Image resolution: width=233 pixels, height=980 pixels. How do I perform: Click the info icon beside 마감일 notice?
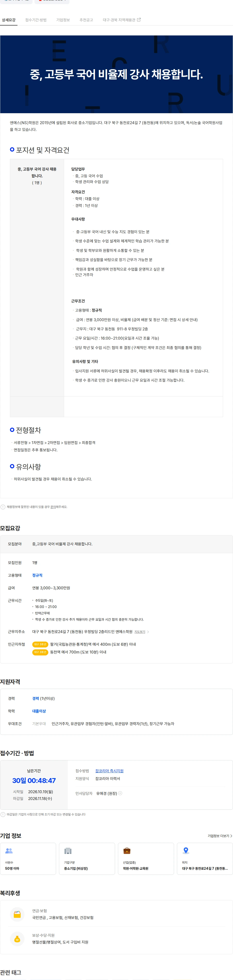point(3,815)
